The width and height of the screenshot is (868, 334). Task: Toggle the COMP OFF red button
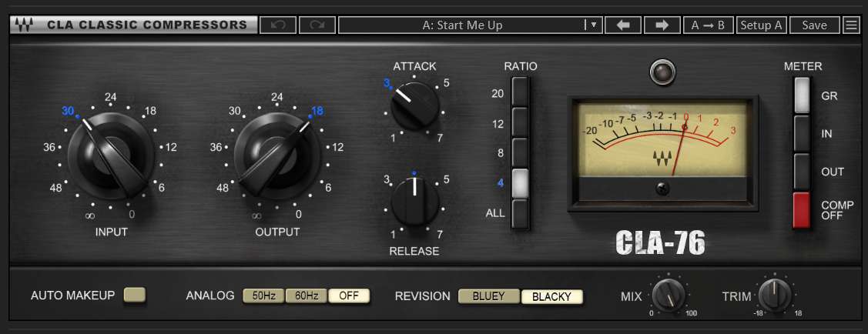(803, 210)
